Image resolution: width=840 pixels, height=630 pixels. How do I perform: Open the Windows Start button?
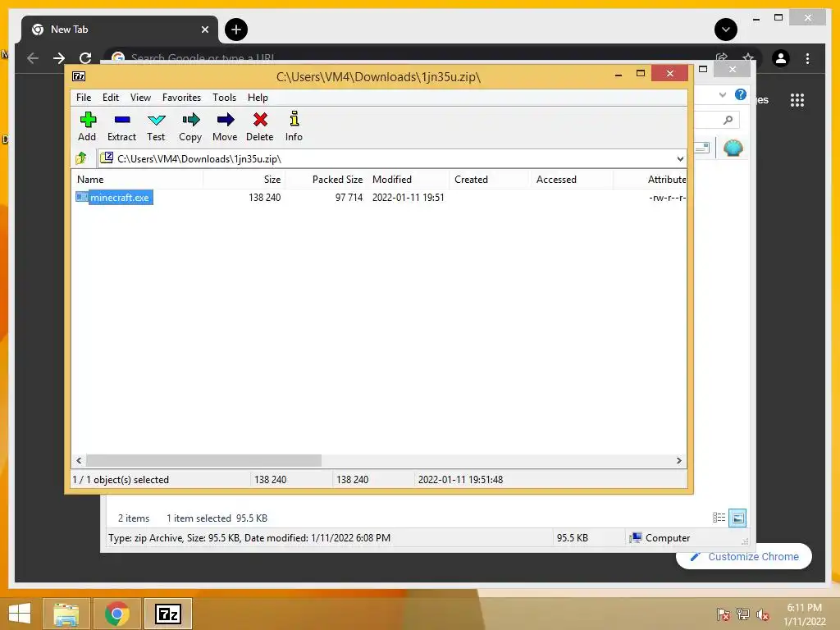(x=20, y=614)
